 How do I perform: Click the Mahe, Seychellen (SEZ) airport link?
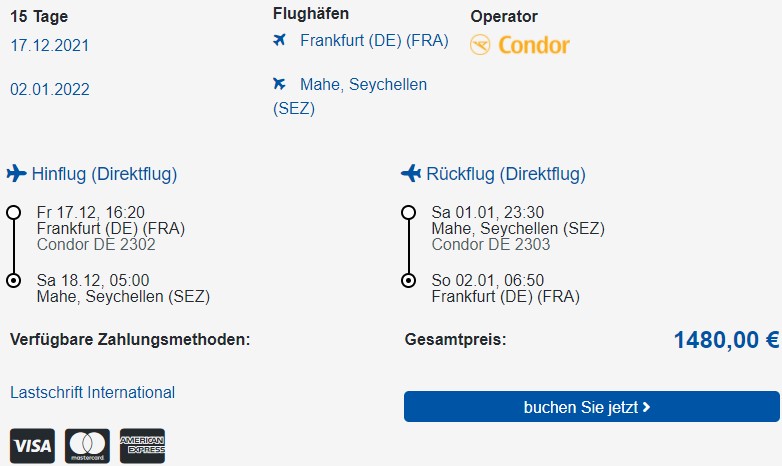[x=350, y=96]
